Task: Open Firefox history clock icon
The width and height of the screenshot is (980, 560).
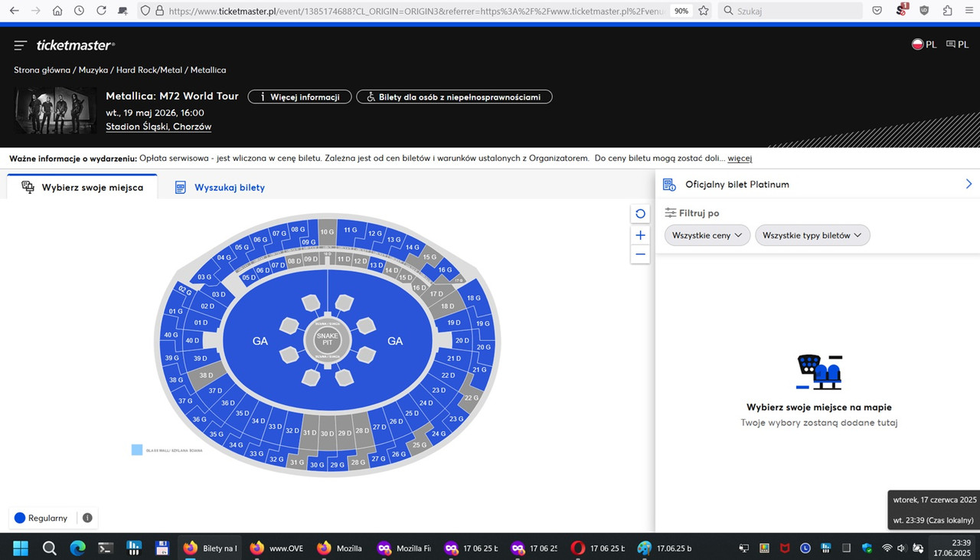Action: click(x=80, y=11)
